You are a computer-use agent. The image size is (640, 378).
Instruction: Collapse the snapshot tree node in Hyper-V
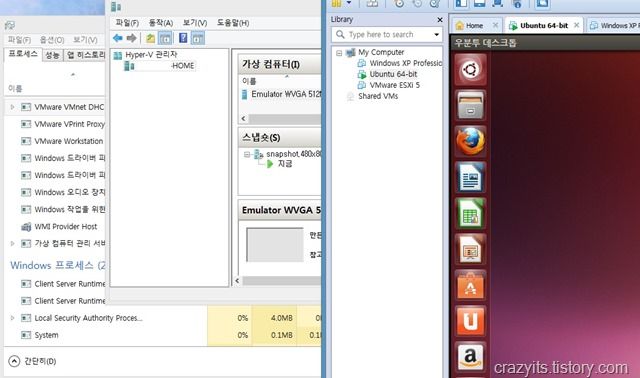tap(247, 154)
